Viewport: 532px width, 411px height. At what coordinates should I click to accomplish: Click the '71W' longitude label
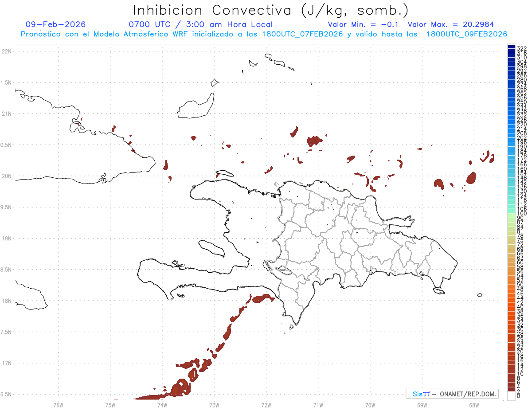[318, 404]
